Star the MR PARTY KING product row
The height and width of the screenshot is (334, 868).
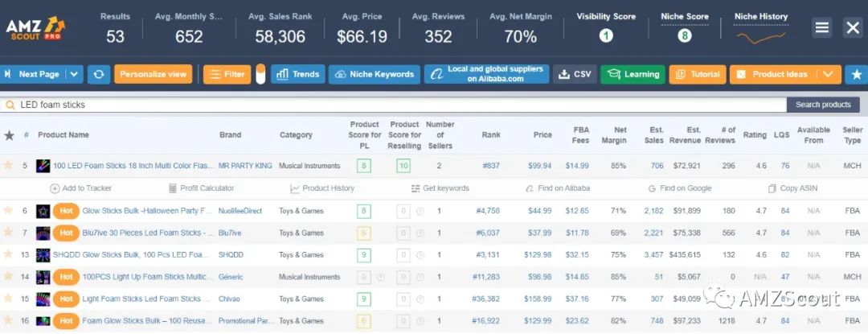10,166
